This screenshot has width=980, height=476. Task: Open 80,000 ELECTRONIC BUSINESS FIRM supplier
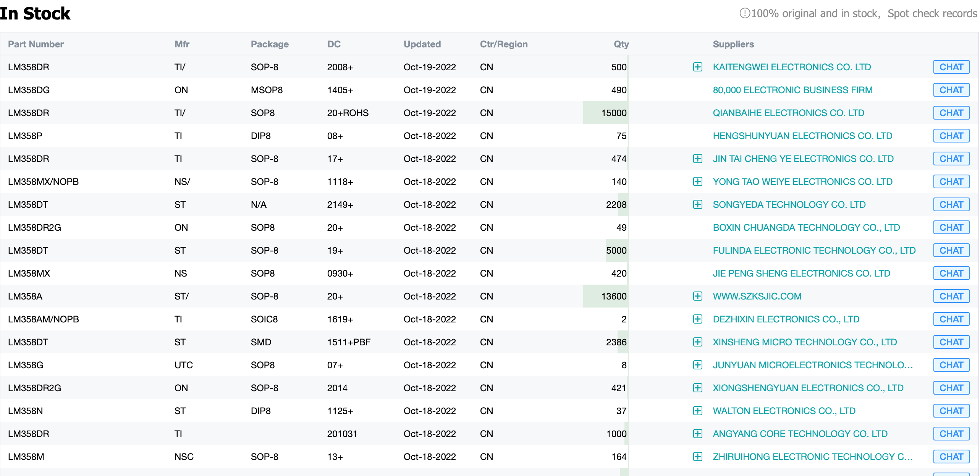pyautogui.click(x=792, y=90)
